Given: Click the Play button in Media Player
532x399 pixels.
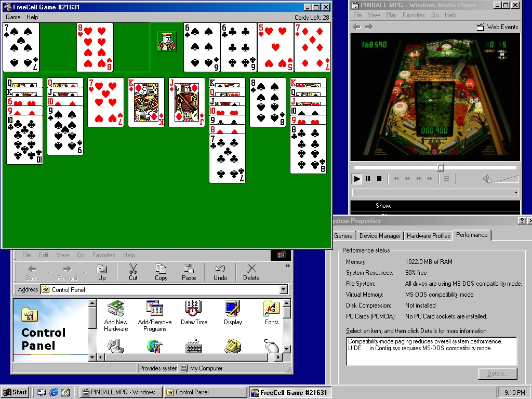Looking at the screenshot, I should pos(356,179).
